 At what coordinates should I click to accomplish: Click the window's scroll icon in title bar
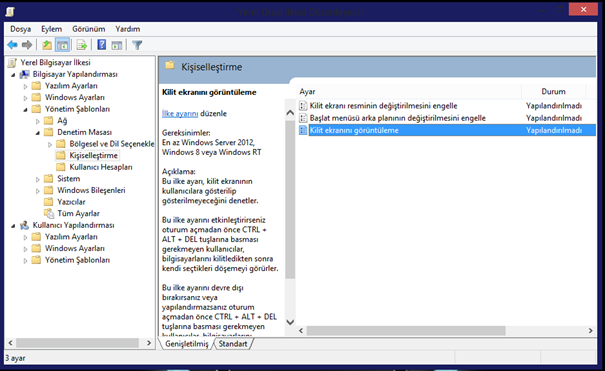[10, 12]
